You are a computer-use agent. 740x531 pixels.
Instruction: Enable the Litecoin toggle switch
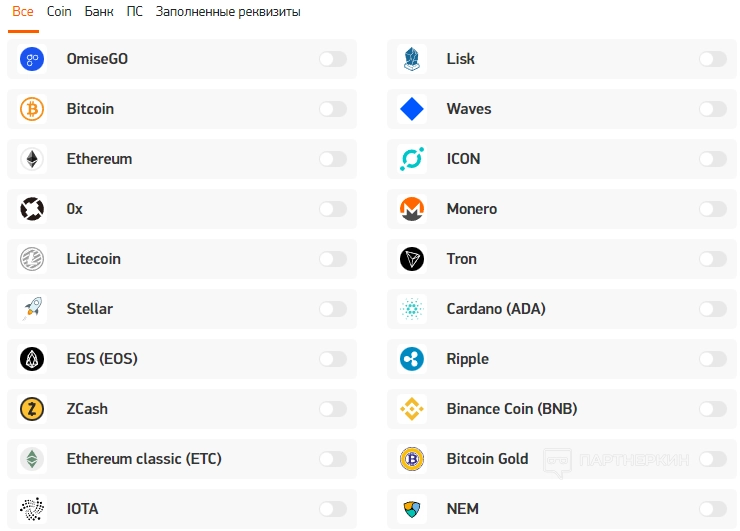332,259
